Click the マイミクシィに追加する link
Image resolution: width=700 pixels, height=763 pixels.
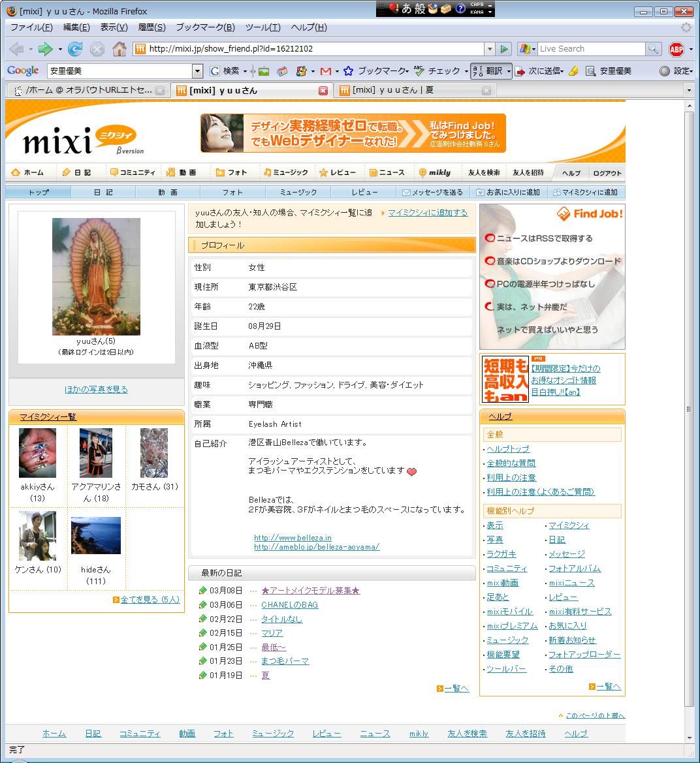click(428, 213)
